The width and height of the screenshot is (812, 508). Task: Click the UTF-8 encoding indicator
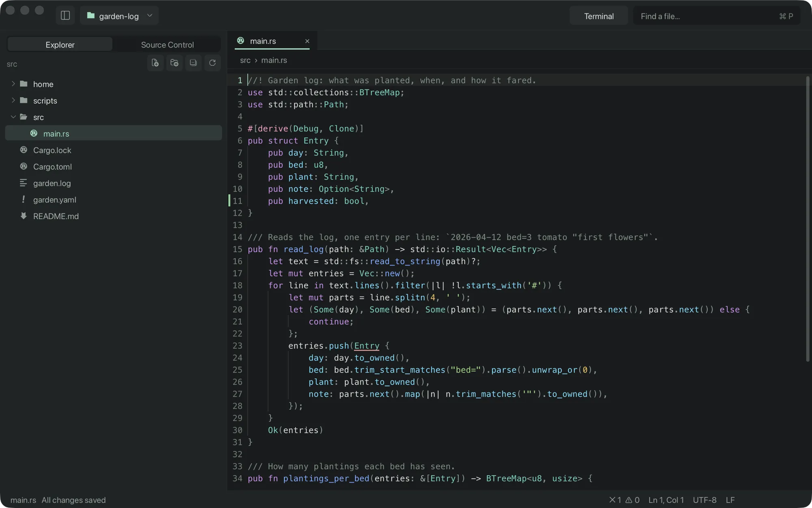click(x=704, y=500)
